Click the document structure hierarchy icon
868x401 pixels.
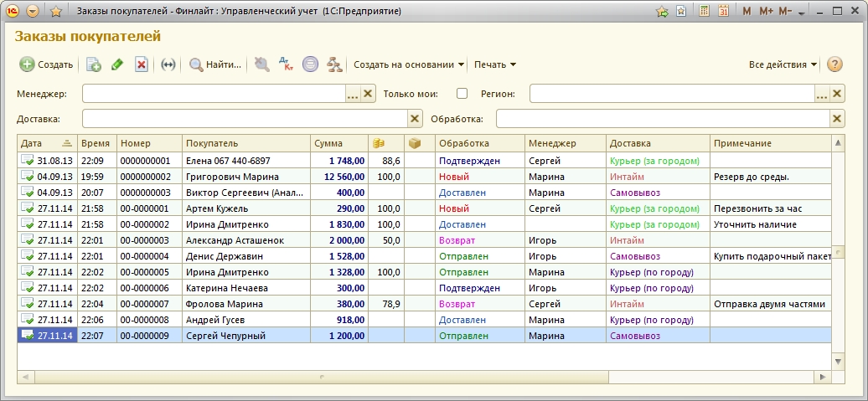334,64
